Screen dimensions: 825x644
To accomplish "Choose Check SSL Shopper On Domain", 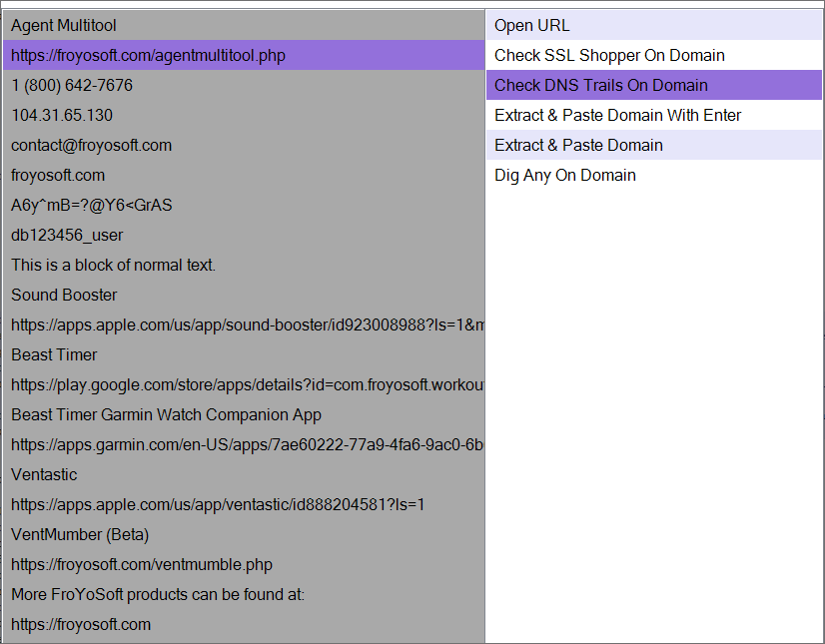I will coord(654,55).
